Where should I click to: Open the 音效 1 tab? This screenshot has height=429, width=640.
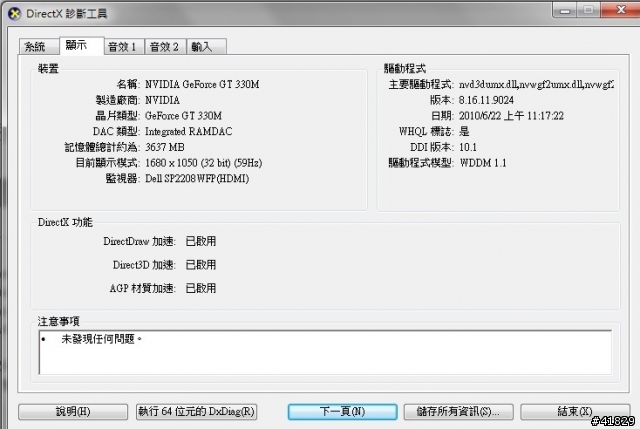[x=124, y=47]
